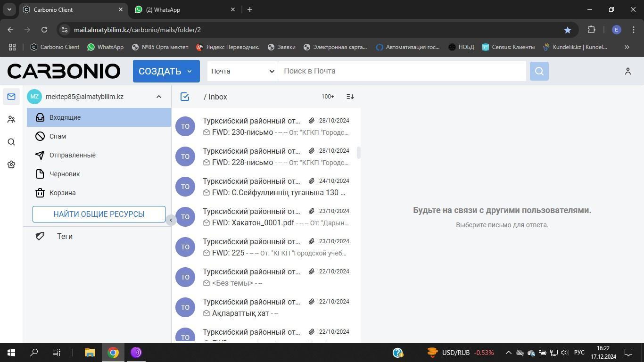Collapse the mektep85@almatybilim.kz account folders
The image size is (644, 362).
(159, 97)
